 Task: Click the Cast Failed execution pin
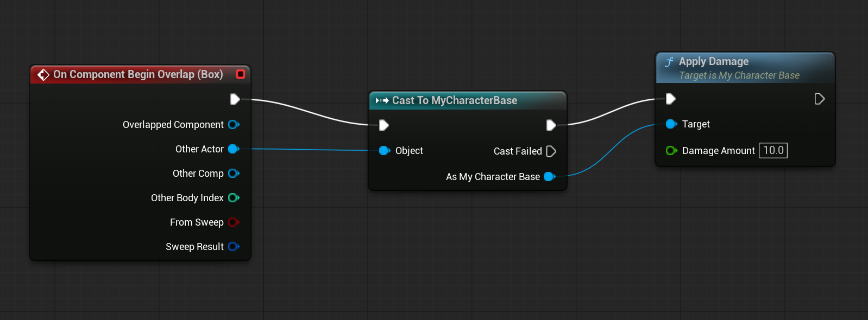[551, 151]
